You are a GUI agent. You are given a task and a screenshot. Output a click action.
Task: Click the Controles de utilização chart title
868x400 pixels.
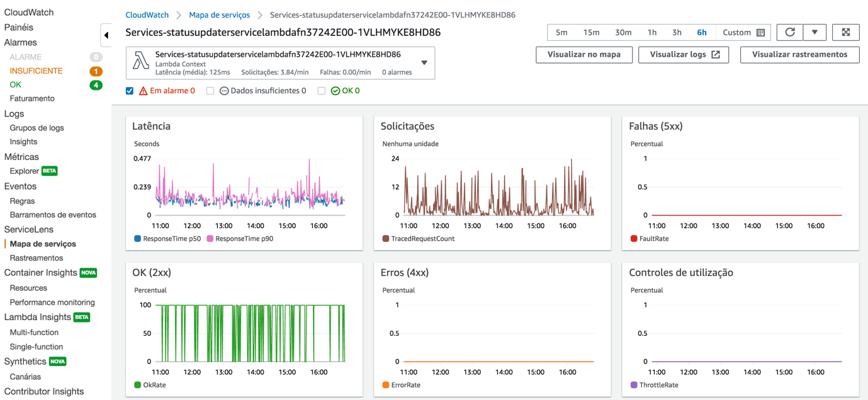tap(681, 273)
